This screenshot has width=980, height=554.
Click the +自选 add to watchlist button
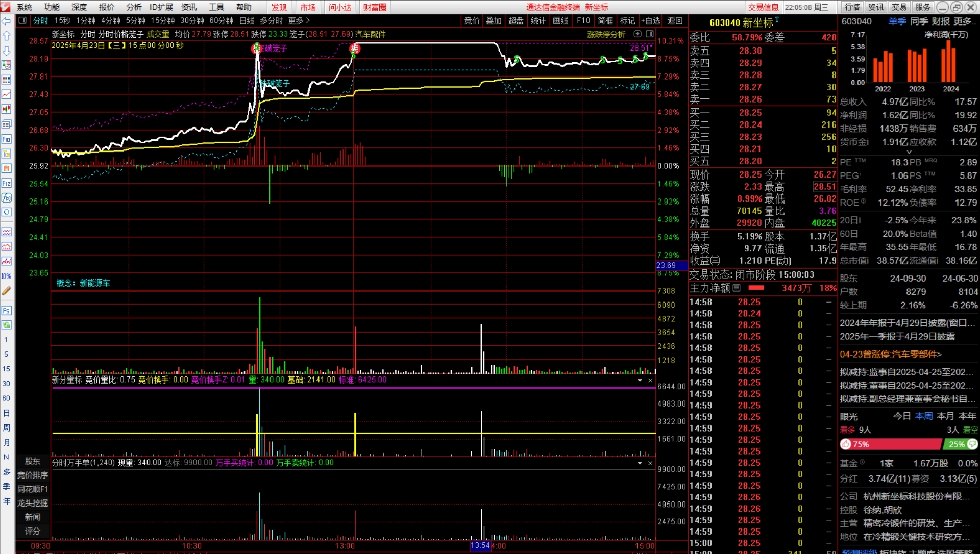651,21
